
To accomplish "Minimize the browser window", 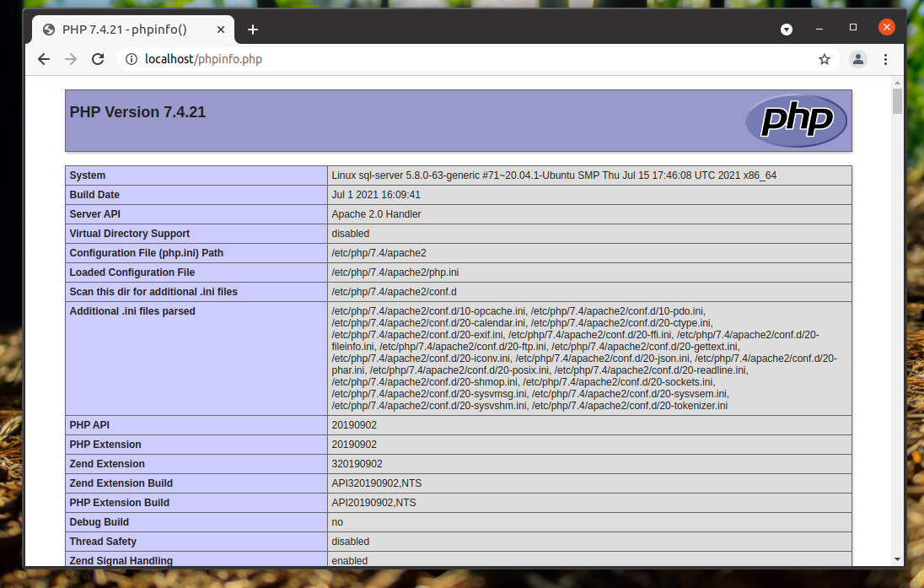I will coord(819,29).
